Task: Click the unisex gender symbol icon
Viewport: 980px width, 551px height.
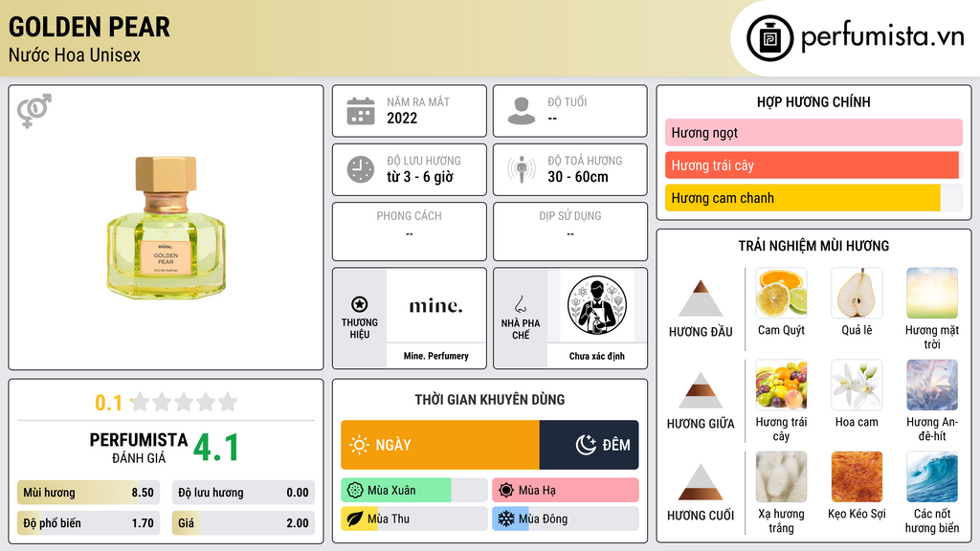Action: pyautogui.click(x=33, y=111)
